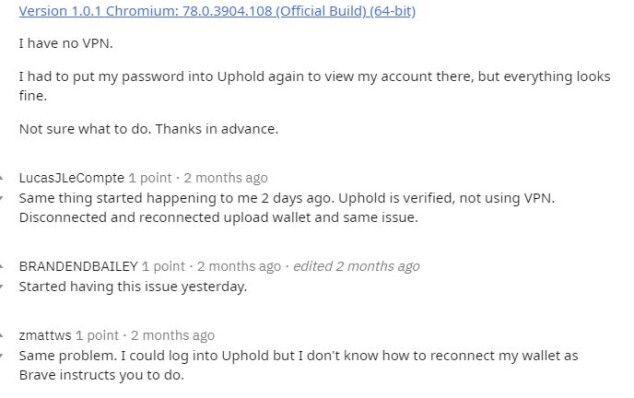Click LucasJLeCompte's '2 months ago' timestamp

point(226,178)
